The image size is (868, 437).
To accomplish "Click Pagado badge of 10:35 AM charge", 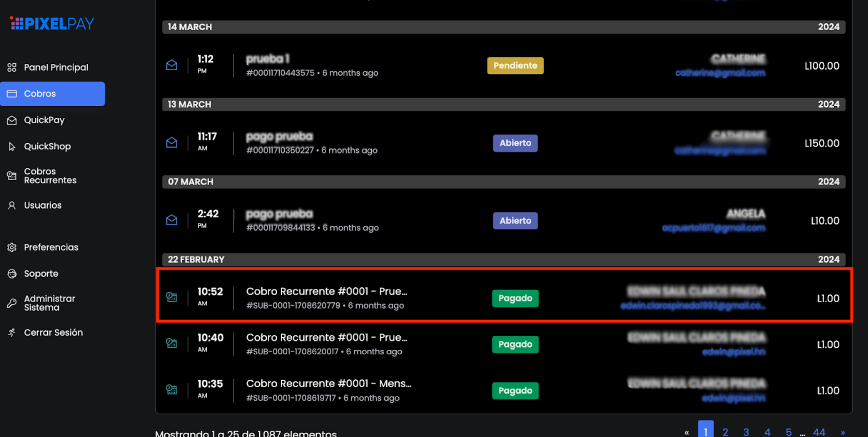I will pos(515,391).
